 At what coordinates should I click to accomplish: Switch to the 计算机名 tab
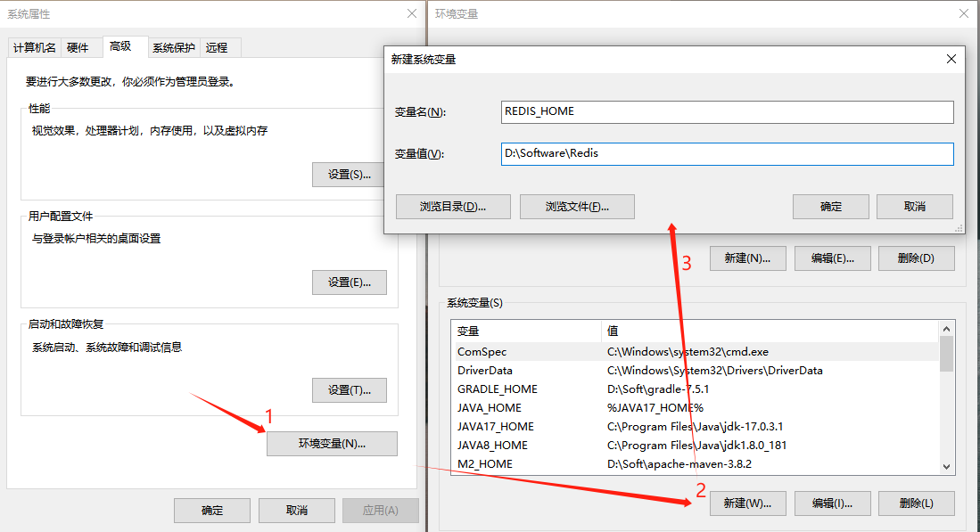point(35,47)
